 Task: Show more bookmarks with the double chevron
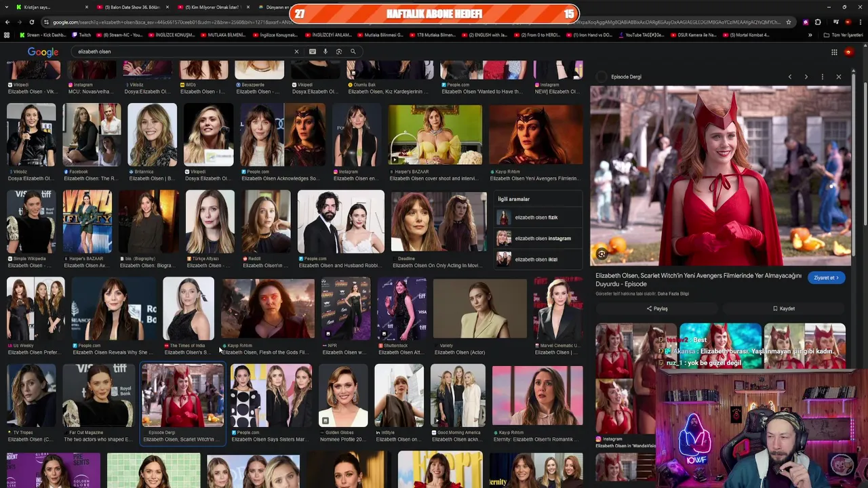tap(810, 35)
